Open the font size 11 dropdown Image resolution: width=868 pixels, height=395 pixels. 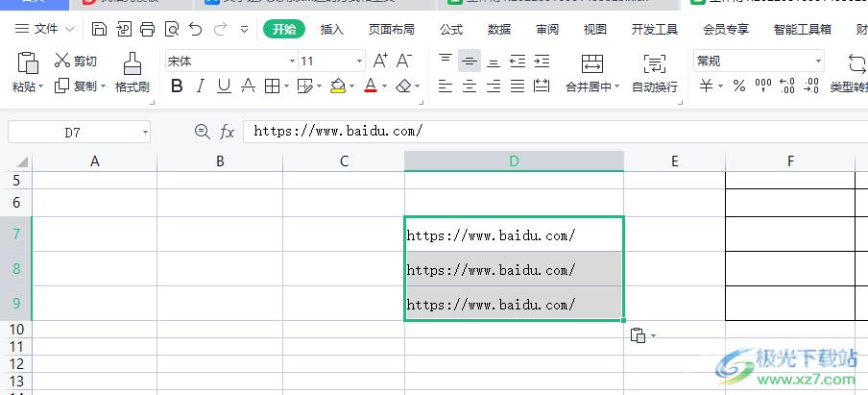click(x=360, y=61)
